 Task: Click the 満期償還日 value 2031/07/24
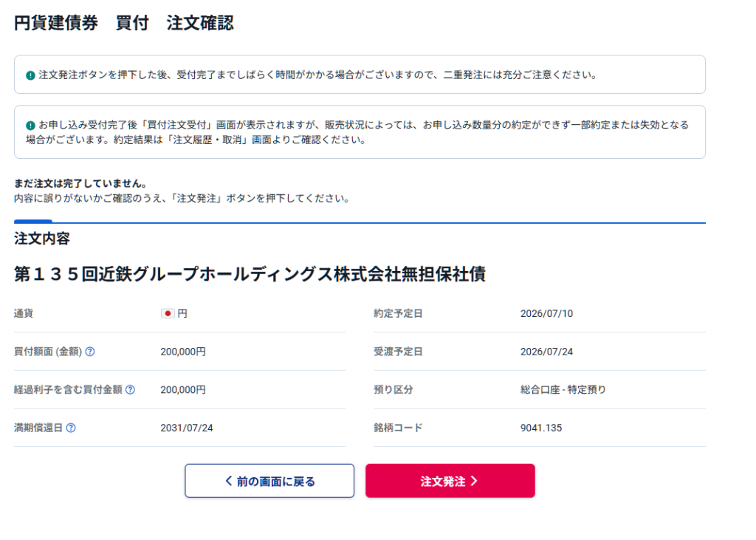pos(187,428)
